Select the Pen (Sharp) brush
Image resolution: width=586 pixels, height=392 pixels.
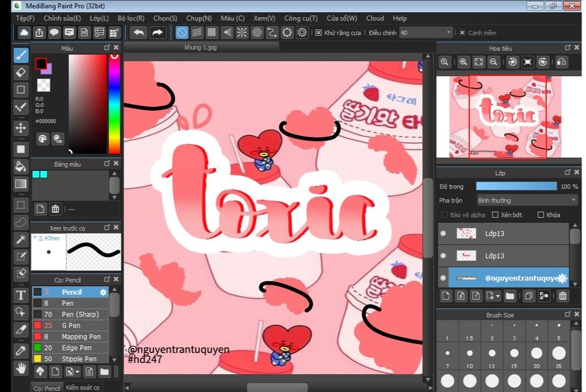[x=70, y=314]
